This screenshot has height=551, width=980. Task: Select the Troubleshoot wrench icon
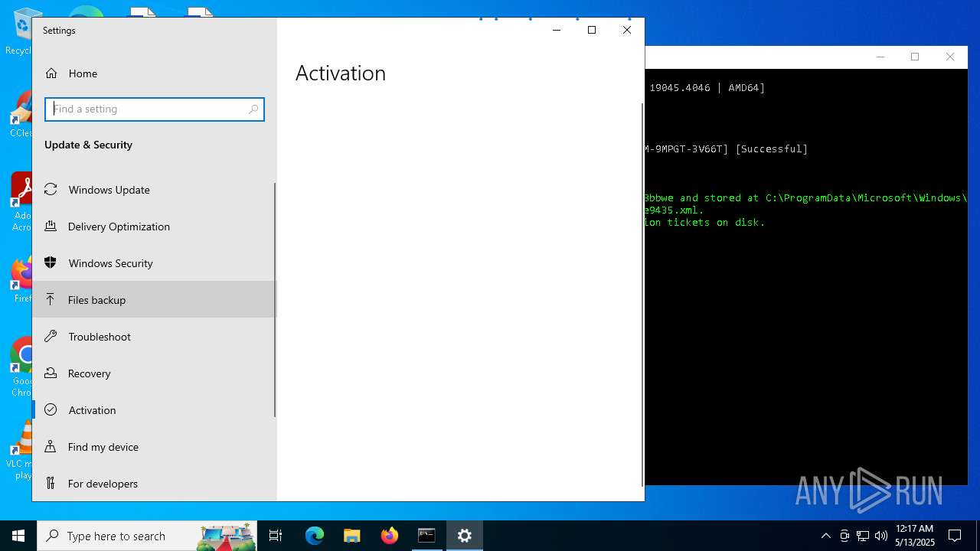coord(51,337)
